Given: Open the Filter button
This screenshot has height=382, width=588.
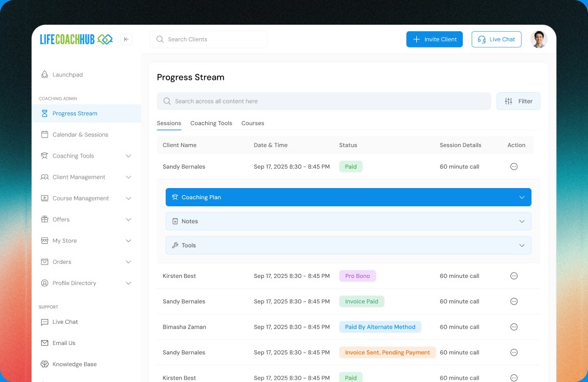Looking at the screenshot, I should pyautogui.click(x=518, y=101).
